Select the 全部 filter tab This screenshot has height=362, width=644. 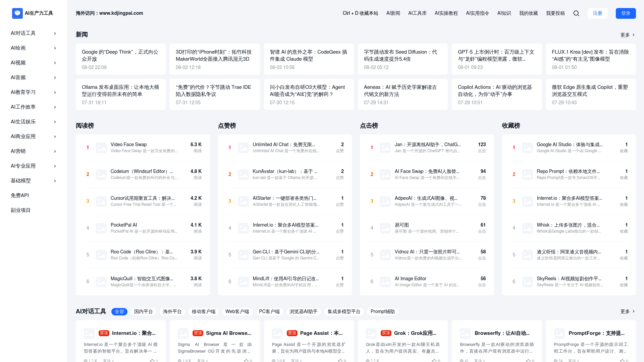pos(119,312)
